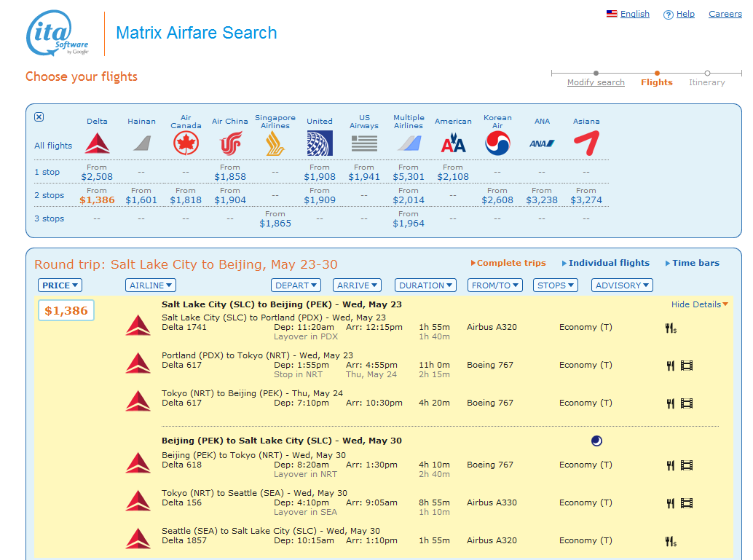Viewport: 753px width, 560px height.
Task: Select the Air Canada maple leaf logo
Action: tap(186, 143)
